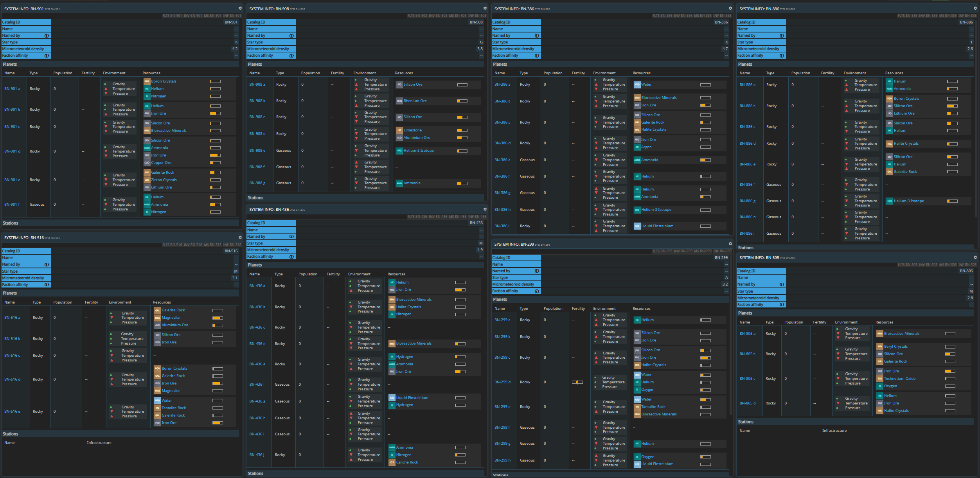Open the gear settings menu for BN-908
The width and height of the screenshot is (980, 478).
485,8
